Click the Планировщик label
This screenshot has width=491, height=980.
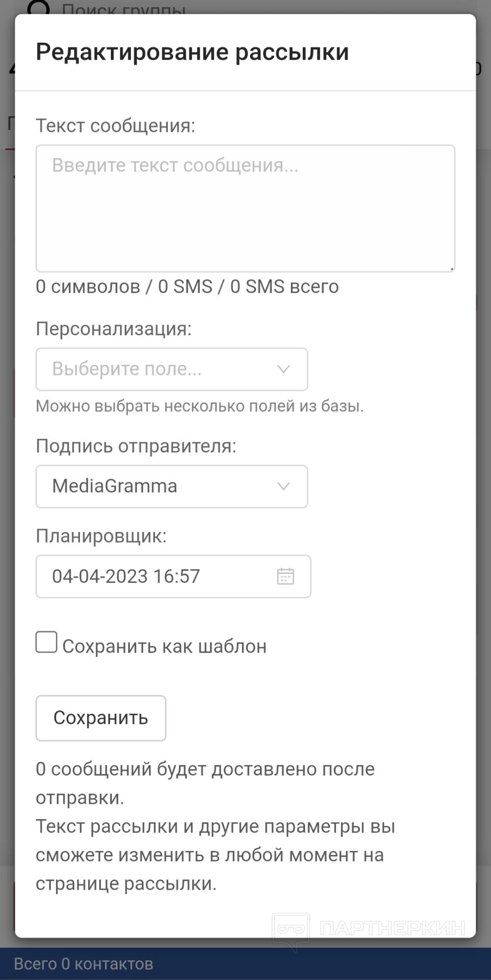tap(101, 536)
